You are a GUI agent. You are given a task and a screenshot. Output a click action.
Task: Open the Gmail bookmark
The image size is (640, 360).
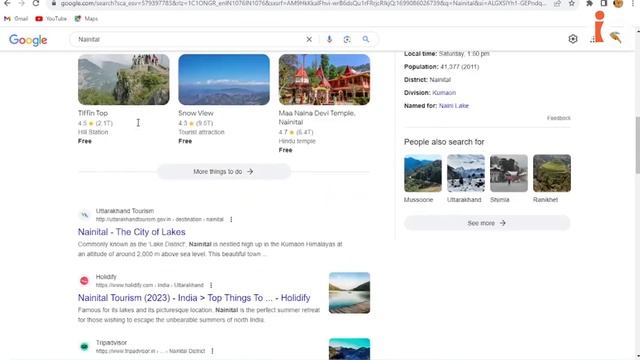click(16, 19)
